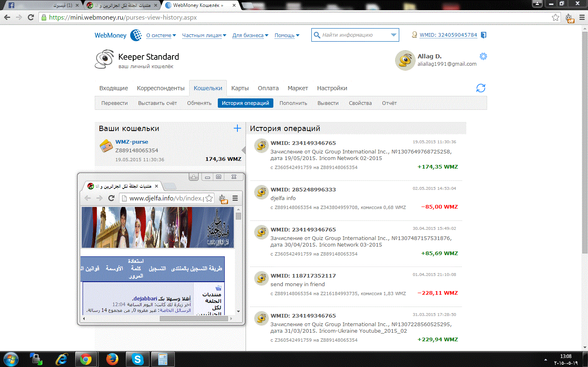The width and height of the screenshot is (588, 367).
Task: Open the WMID: 324059045784 link
Action: (x=448, y=35)
